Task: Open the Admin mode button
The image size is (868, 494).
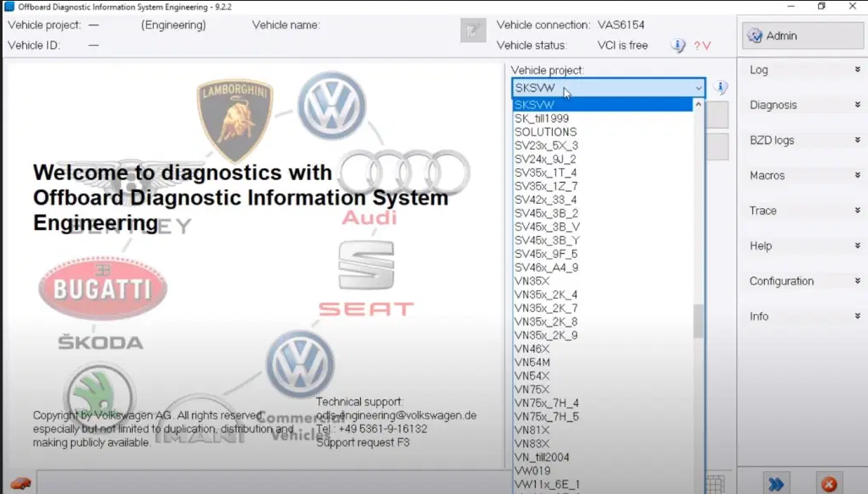Action: pyautogui.click(x=803, y=36)
